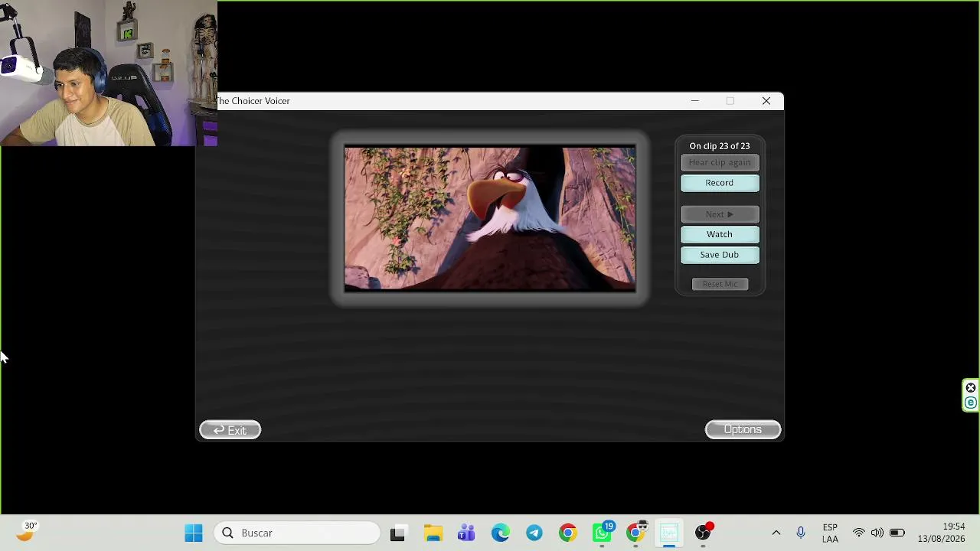Save the dub with Save Dub
Screen dimensions: 980x551
[x=720, y=255]
